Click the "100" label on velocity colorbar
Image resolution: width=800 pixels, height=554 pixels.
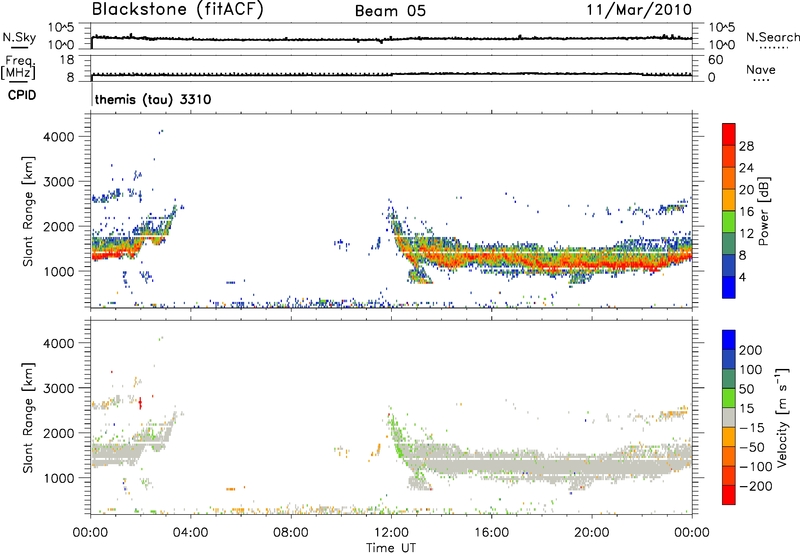751,370
